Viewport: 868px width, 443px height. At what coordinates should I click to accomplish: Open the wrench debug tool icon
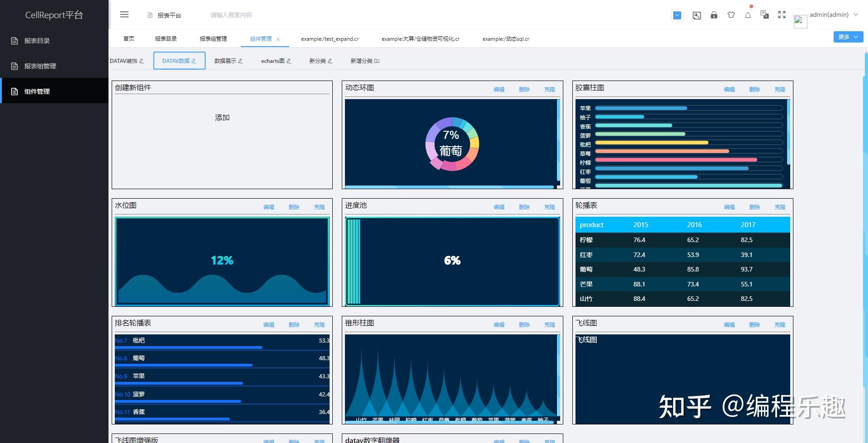point(697,15)
